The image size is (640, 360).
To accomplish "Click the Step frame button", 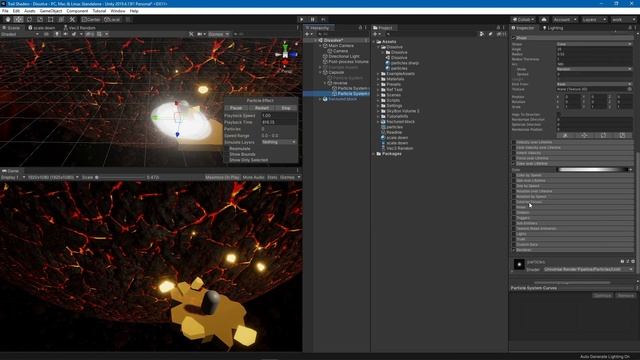I will click(x=323, y=19).
